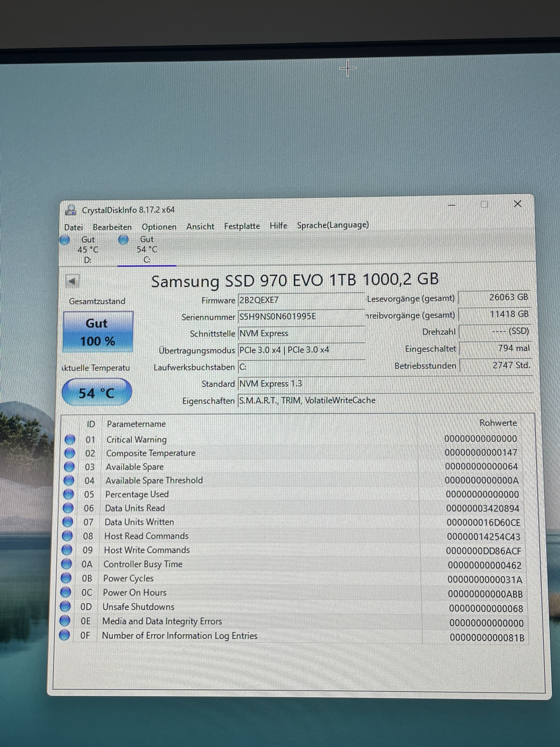
Task: Click the Gut 100 % health status button
Action: point(98,332)
